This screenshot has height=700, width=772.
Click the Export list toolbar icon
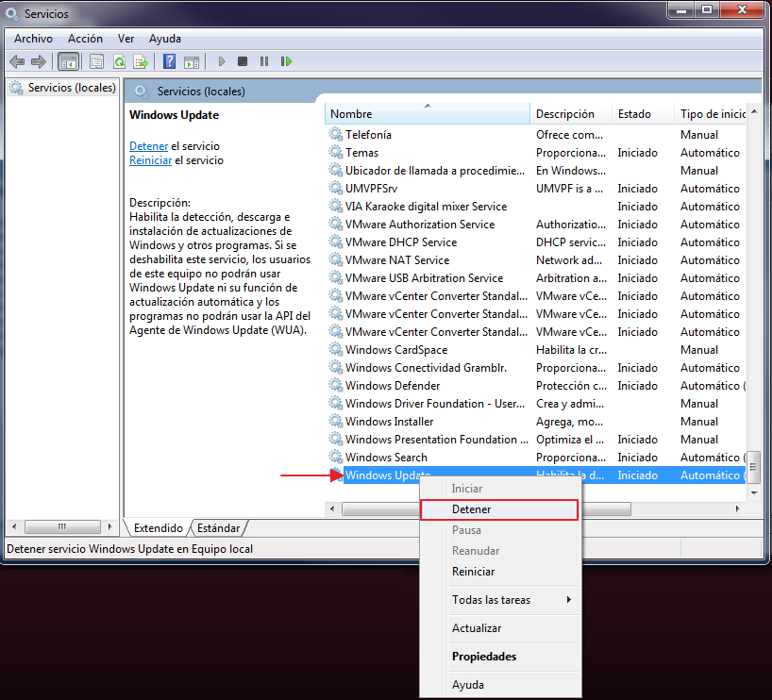[x=141, y=61]
